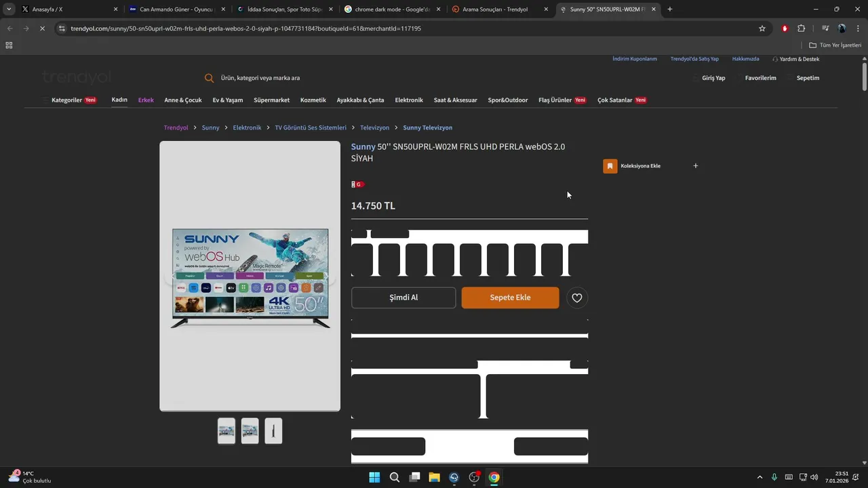This screenshot has height=488, width=868.
Task: Open Yardım & Destek link
Action: click(x=795, y=59)
